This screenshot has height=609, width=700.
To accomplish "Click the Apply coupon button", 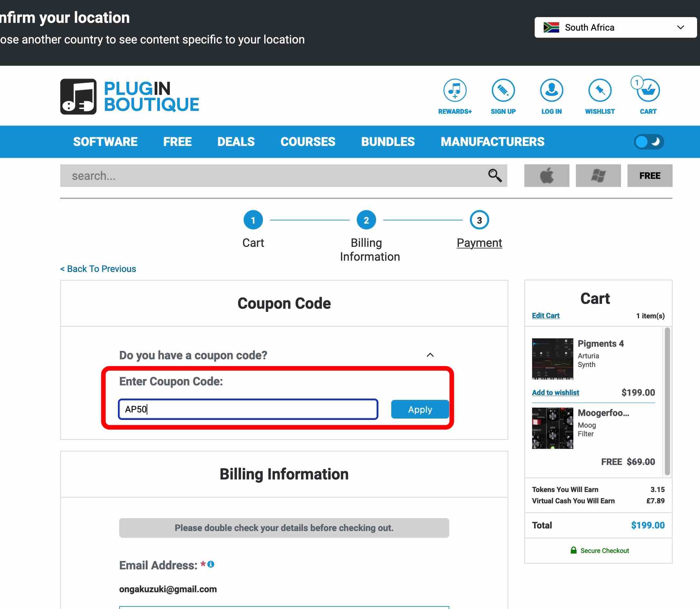I will pos(420,410).
